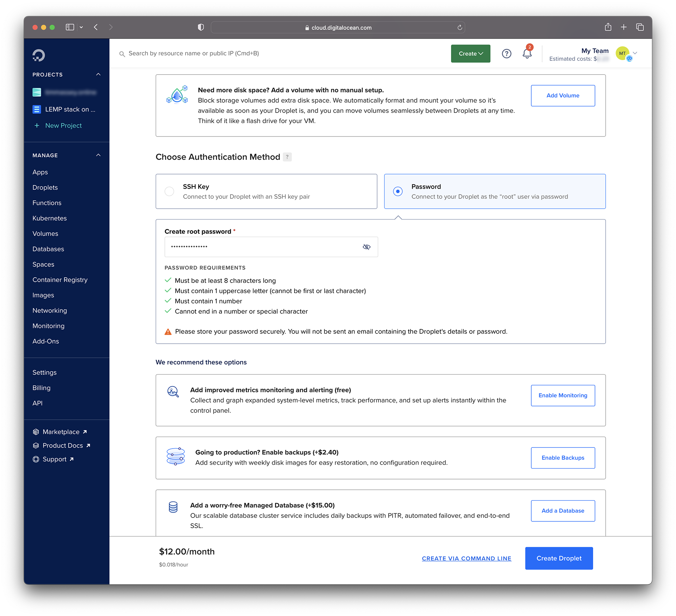Show tab overview icon
676x616 pixels.
point(640,27)
